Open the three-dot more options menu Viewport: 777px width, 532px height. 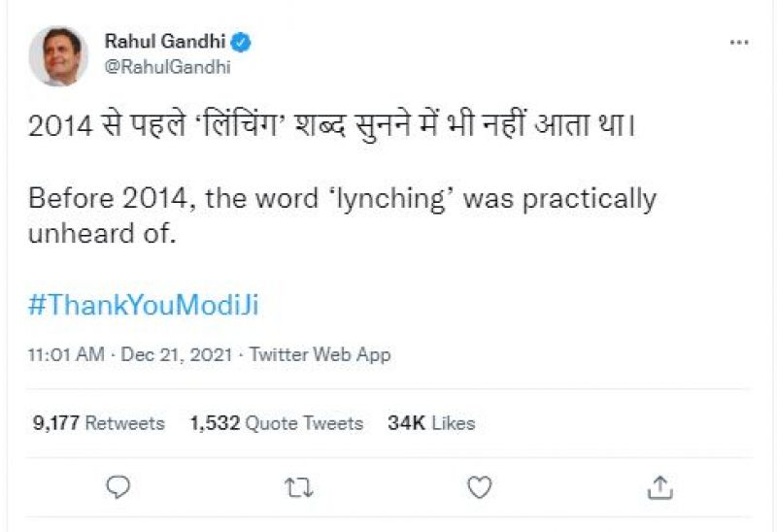coord(739,43)
